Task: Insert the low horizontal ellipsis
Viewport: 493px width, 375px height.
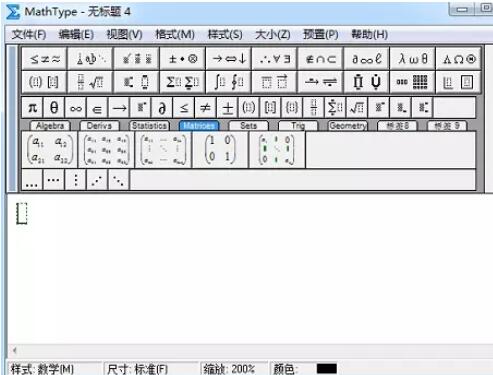Action: (32, 180)
